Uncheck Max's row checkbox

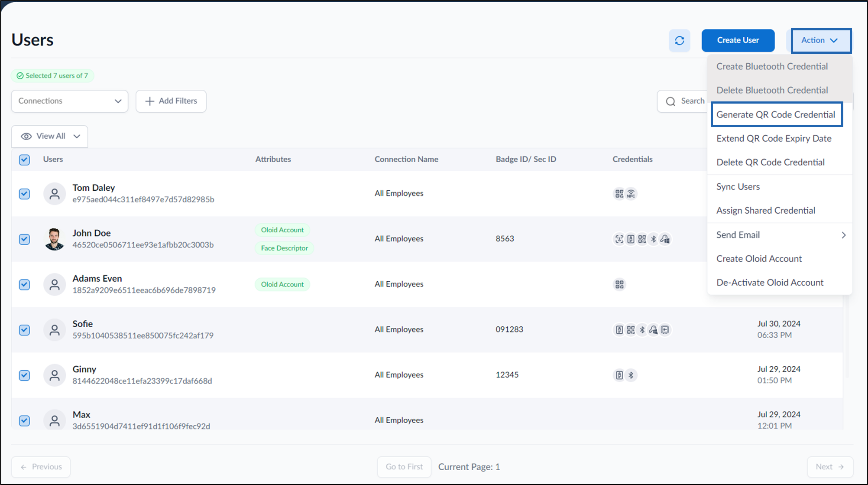click(25, 420)
